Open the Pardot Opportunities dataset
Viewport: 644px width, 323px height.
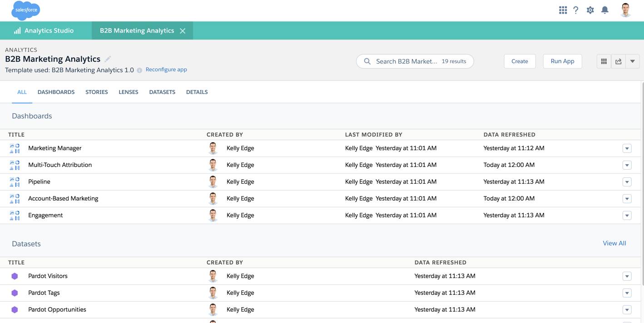tap(57, 310)
